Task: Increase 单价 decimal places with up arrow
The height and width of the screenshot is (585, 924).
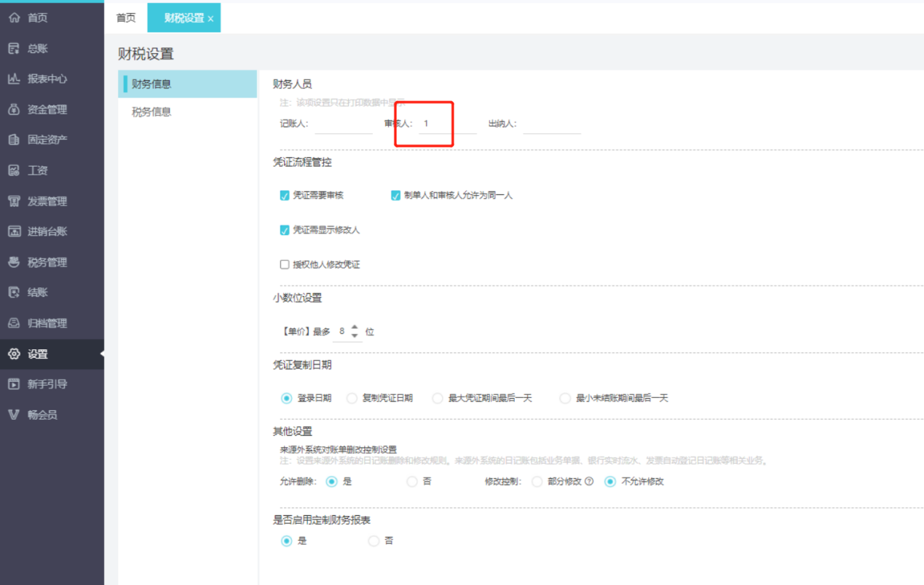Action: [x=355, y=327]
